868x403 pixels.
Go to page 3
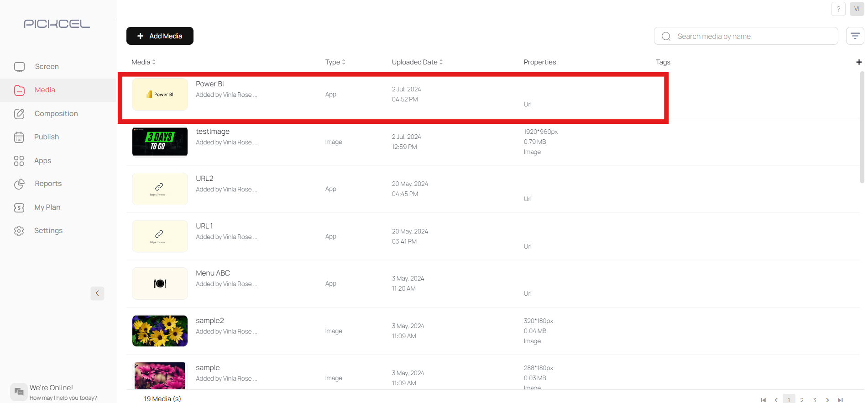pos(815,400)
